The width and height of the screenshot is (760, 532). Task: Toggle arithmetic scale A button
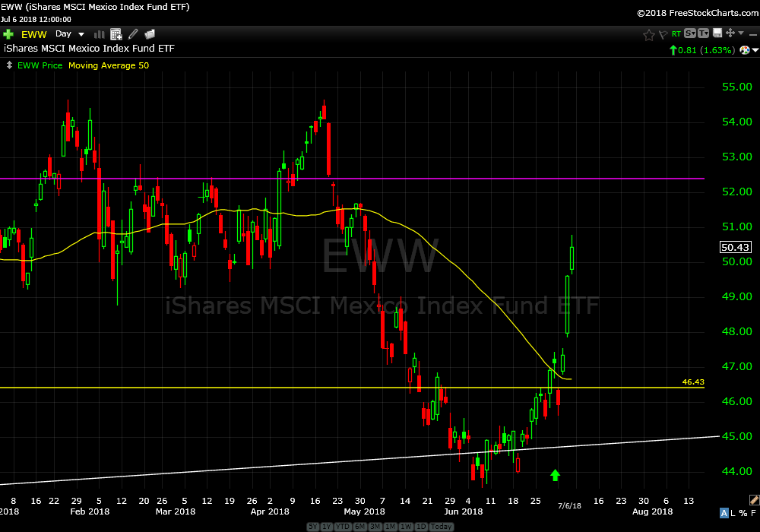pyautogui.click(x=724, y=514)
